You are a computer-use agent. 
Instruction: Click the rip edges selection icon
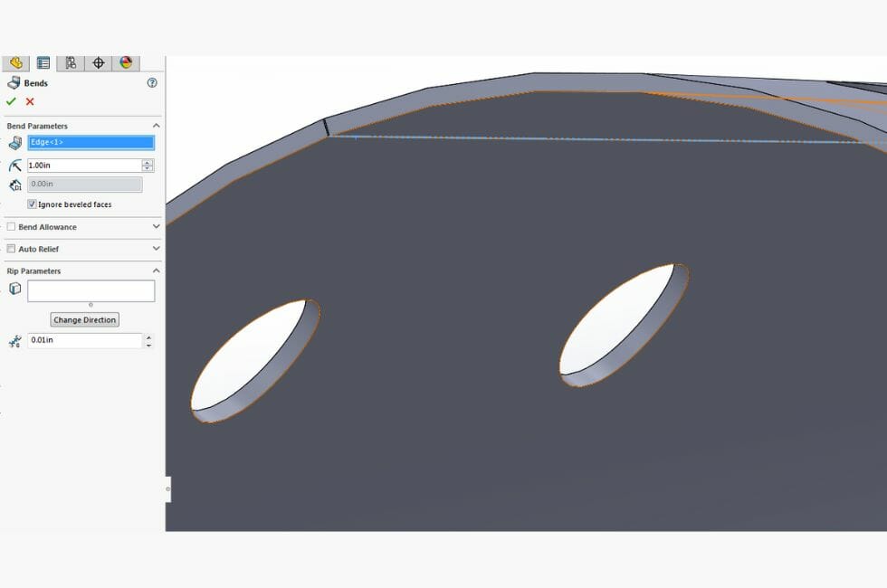point(14,287)
